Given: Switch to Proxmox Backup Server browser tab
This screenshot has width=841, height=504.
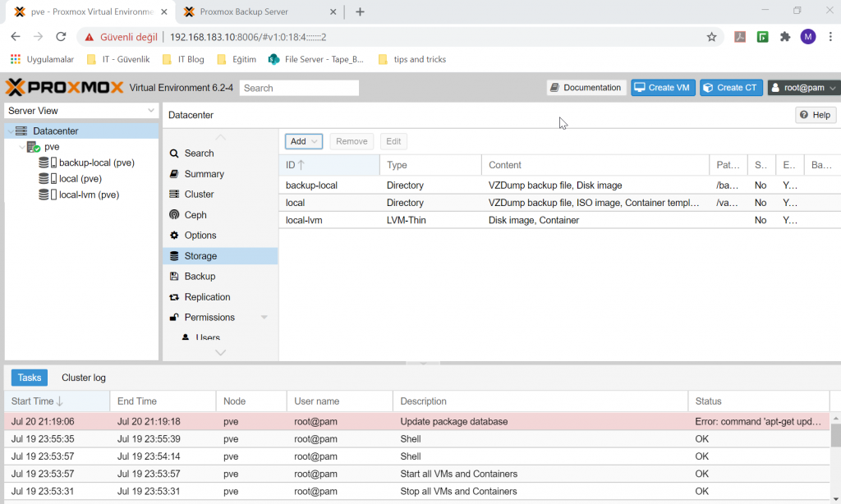Looking at the screenshot, I should pos(258,11).
